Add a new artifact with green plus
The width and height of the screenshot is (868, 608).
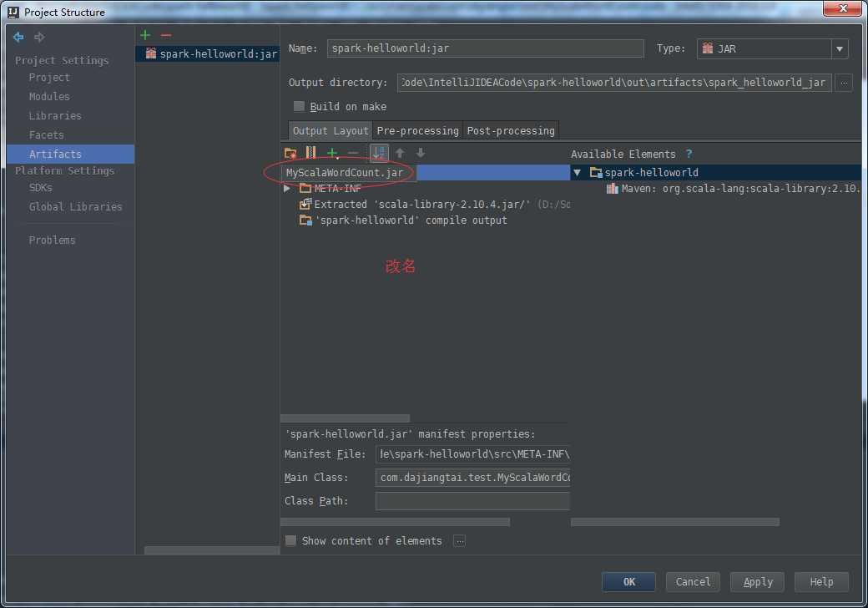tap(145, 35)
